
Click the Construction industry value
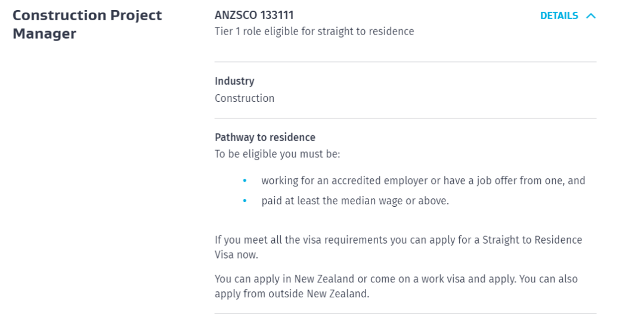point(244,98)
